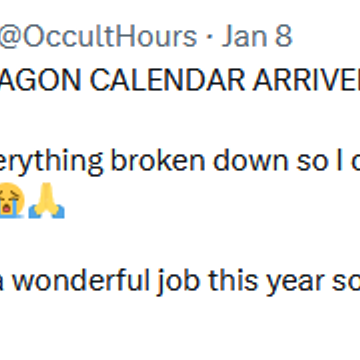Click the word so after broken down

click(311, 163)
